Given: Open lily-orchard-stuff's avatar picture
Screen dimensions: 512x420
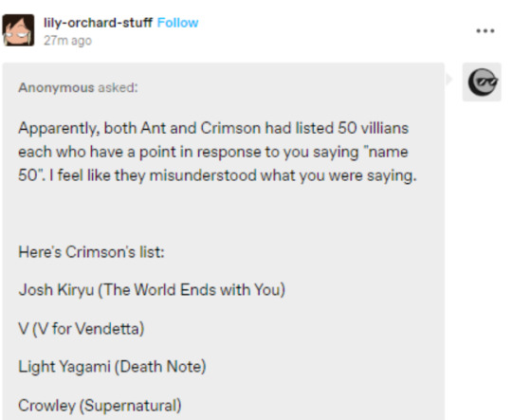Looking at the screenshot, I should 18,30.
